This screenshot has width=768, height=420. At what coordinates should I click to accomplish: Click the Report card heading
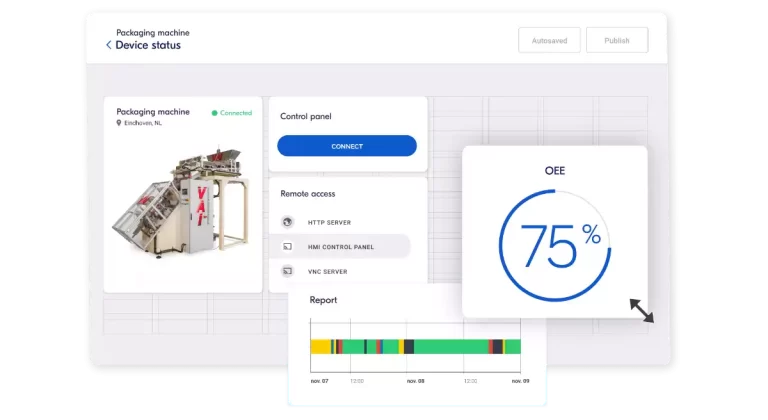[323, 300]
